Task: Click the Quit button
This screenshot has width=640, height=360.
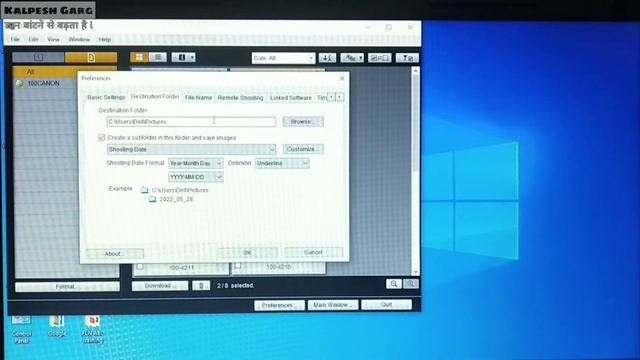Action: point(386,304)
